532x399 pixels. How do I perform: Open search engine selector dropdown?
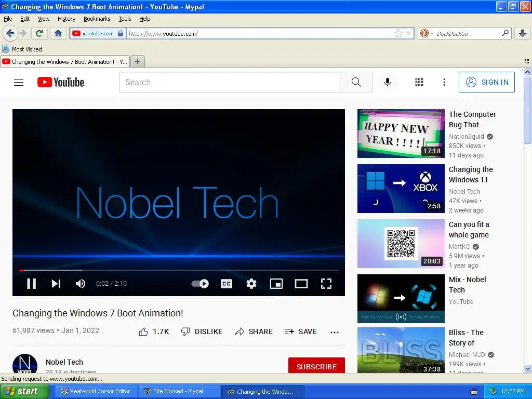(427, 33)
